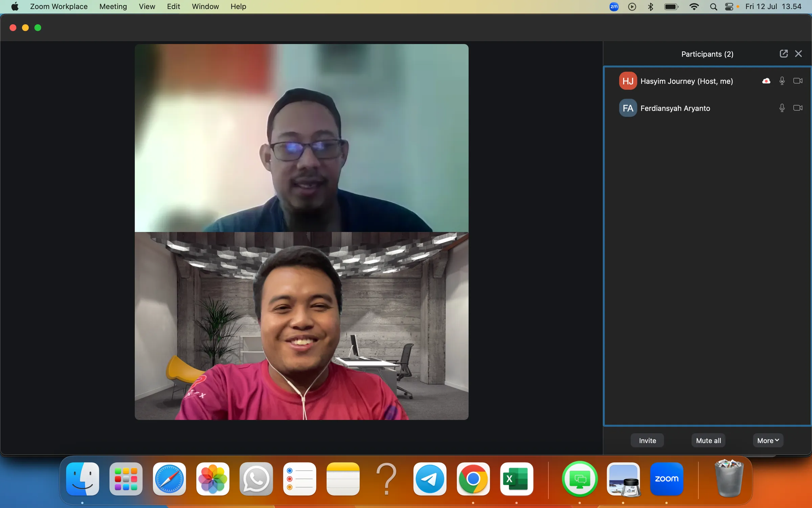Open Telegram from the Dock
The width and height of the screenshot is (812, 508).
430,479
